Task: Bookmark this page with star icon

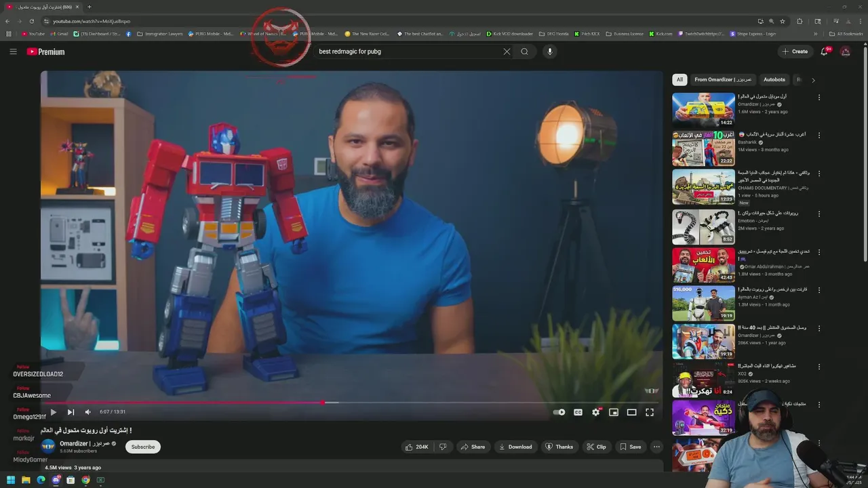Action: (783, 21)
